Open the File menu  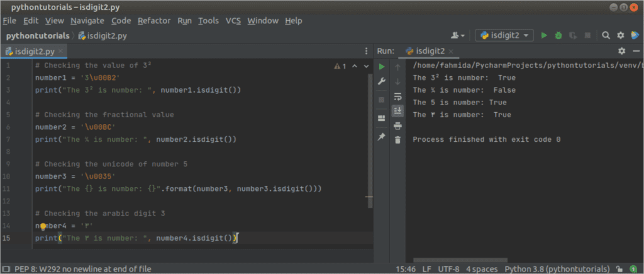coord(9,21)
